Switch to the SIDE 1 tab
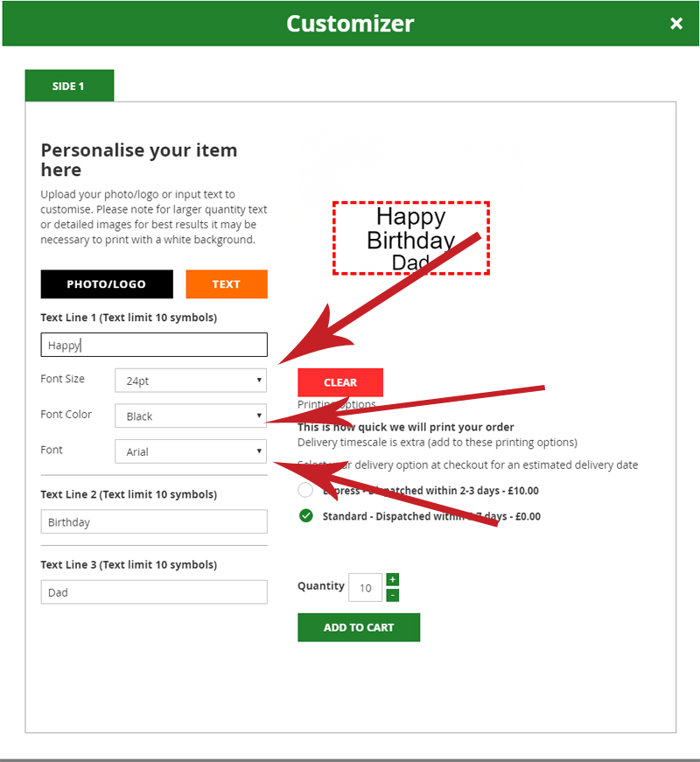Viewport: 700px width, 762px height. point(69,86)
